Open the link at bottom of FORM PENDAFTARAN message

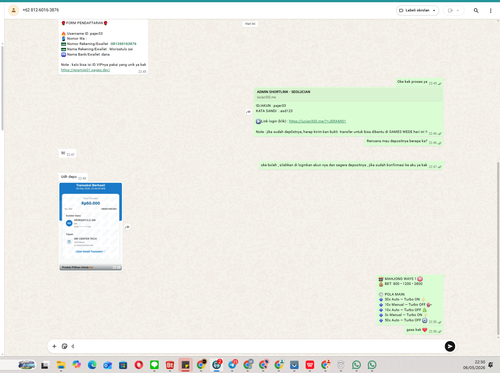coord(85,70)
